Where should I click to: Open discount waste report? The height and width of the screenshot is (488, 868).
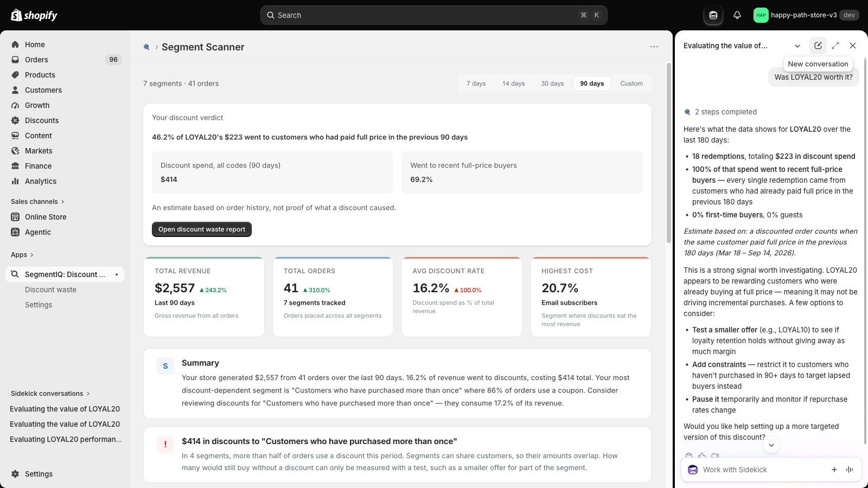pos(202,229)
